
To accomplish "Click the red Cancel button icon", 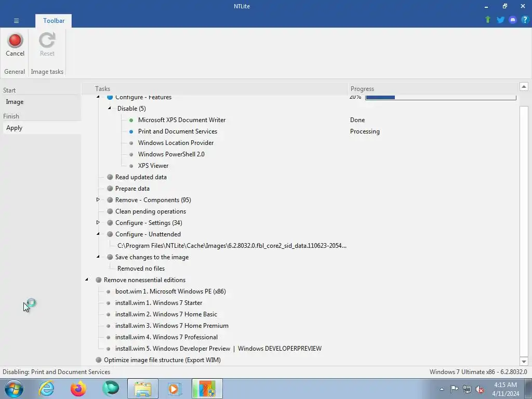I will pos(15,41).
